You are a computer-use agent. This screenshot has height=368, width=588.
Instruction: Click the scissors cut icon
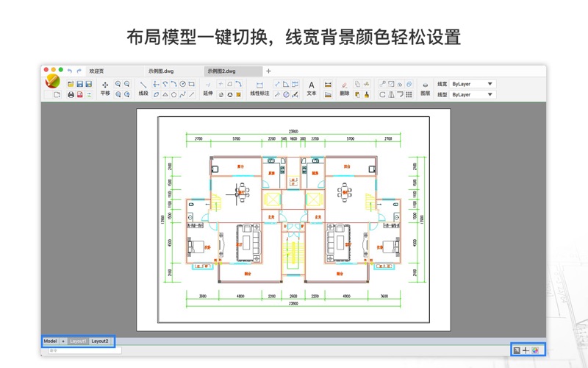click(366, 84)
